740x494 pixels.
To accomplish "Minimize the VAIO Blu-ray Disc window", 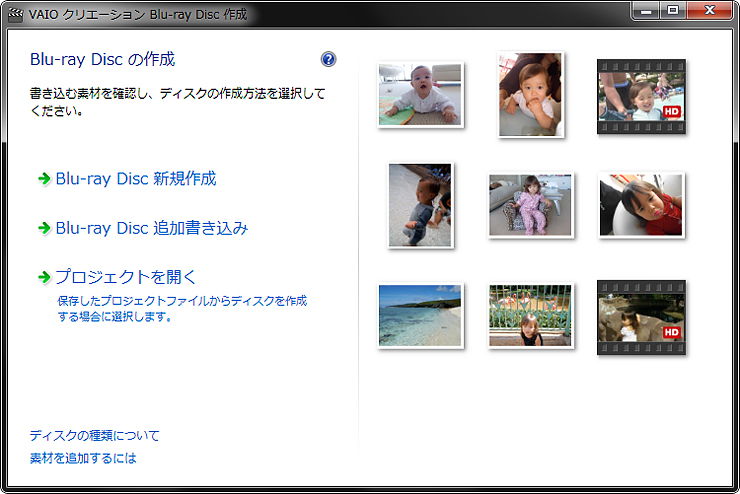I will [647, 13].
